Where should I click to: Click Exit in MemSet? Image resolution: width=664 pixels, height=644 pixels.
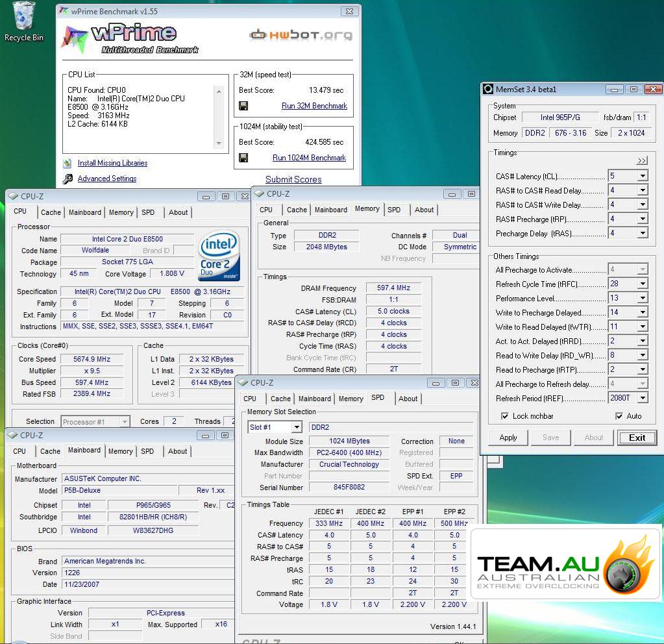pos(637,438)
